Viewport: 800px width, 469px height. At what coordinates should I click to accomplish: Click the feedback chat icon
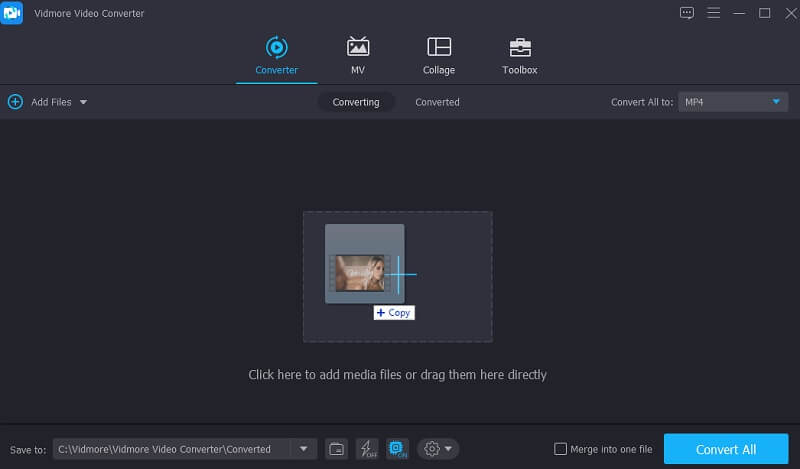(x=686, y=13)
